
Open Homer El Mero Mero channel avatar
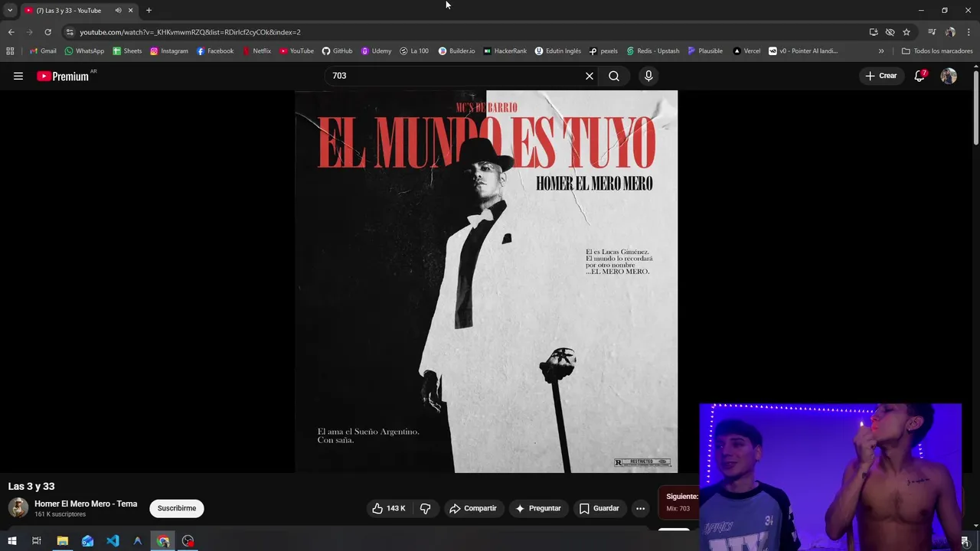pyautogui.click(x=18, y=507)
